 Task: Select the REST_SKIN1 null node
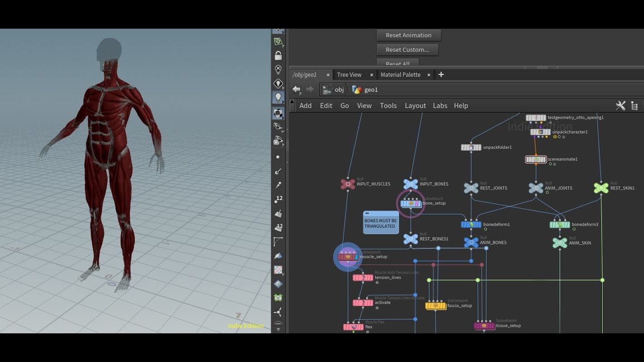coord(601,188)
